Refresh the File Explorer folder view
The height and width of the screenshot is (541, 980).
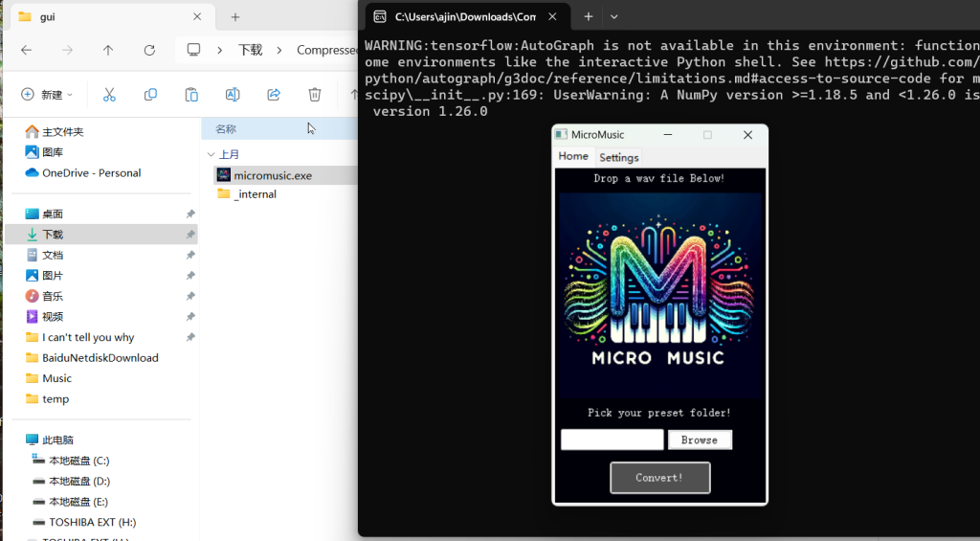click(x=149, y=50)
